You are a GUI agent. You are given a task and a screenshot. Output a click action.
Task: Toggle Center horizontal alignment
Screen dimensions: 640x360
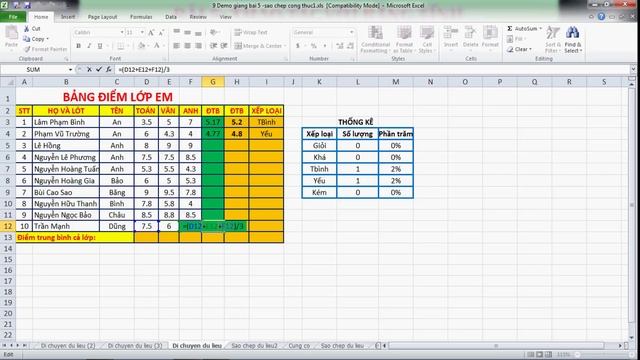point(187,46)
